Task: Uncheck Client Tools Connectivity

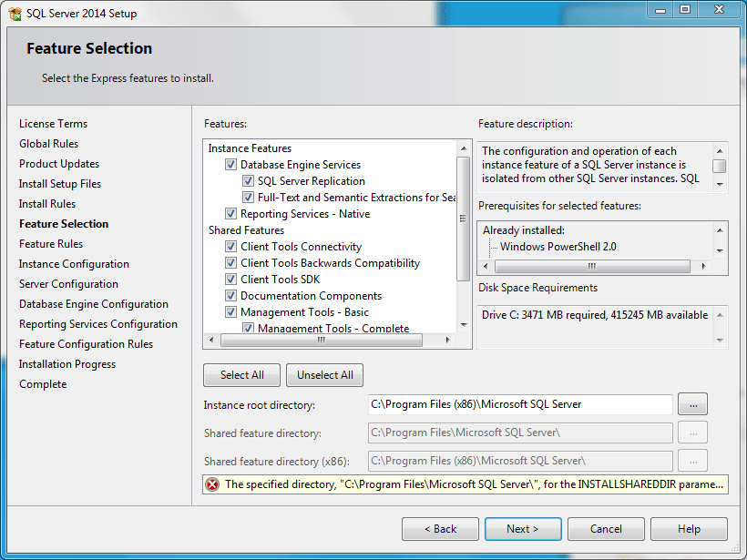Action: pos(230,246)
